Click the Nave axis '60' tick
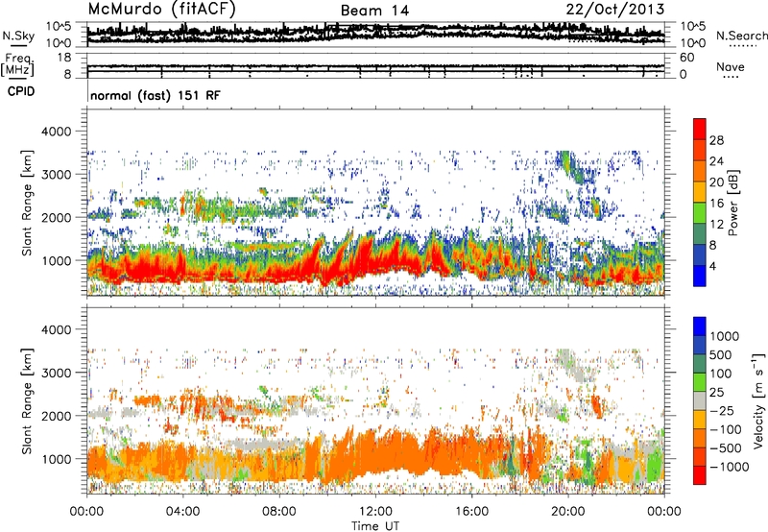 [686, 58]
